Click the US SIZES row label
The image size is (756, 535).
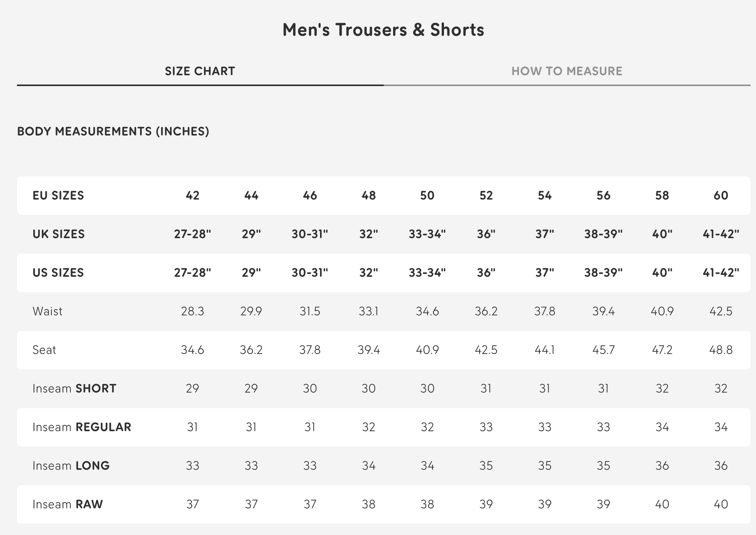[58, 273]
